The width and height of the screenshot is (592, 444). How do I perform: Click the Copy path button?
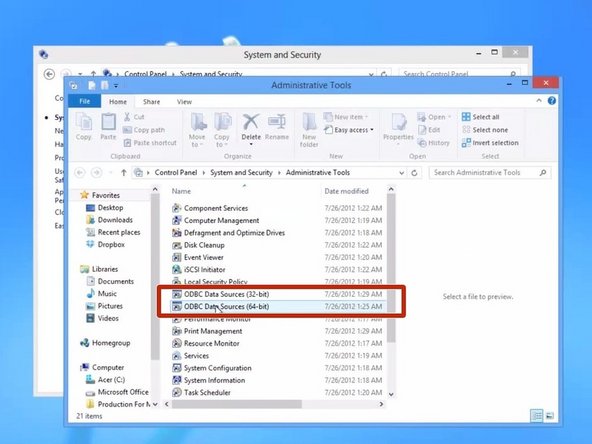pos(144,130)
